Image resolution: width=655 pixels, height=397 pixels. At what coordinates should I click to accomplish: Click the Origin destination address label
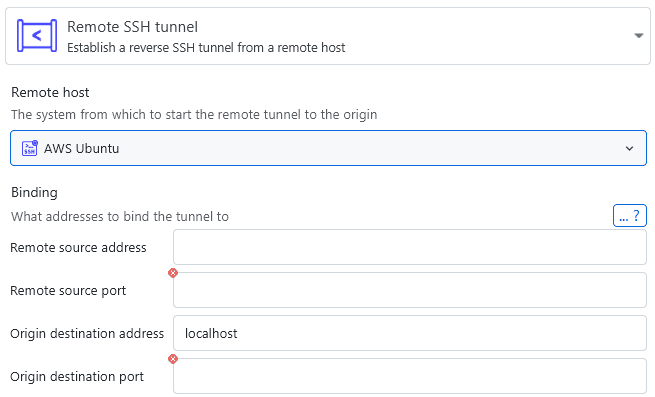[x=87, y=333]
